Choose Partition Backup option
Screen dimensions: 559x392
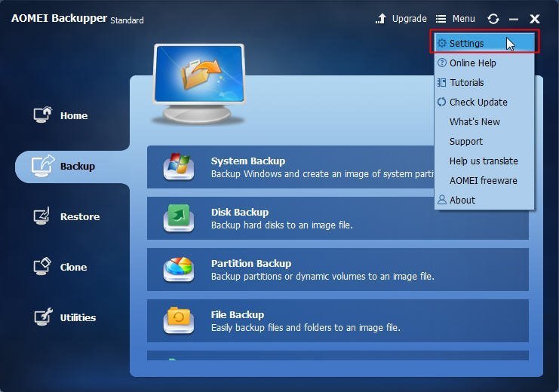click(x=338, y=269)
